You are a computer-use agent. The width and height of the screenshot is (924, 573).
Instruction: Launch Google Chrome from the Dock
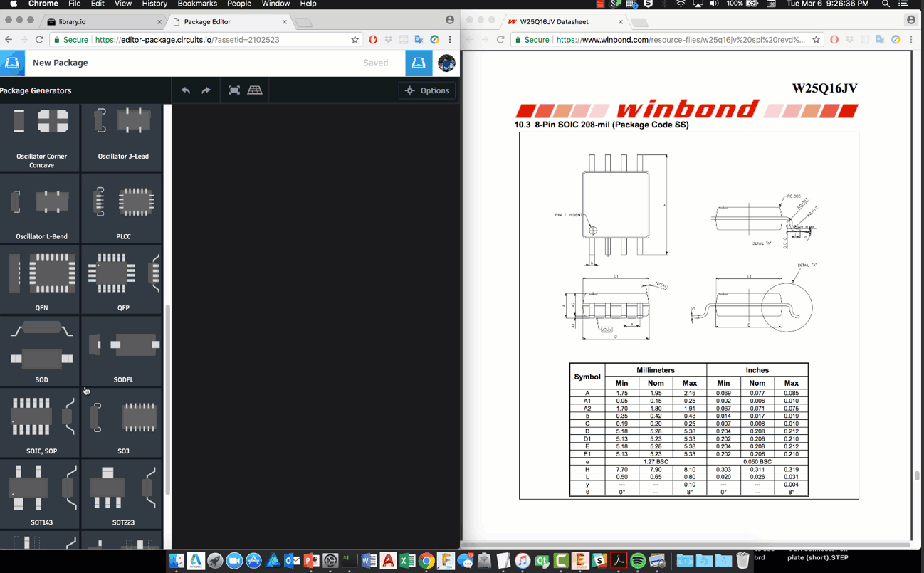(426, 561)
